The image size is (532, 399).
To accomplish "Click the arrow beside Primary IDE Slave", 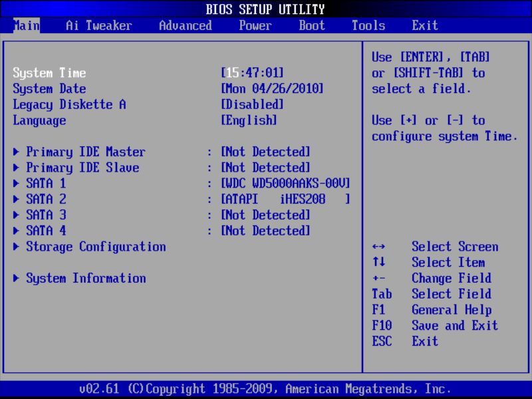I will point(16,167).
